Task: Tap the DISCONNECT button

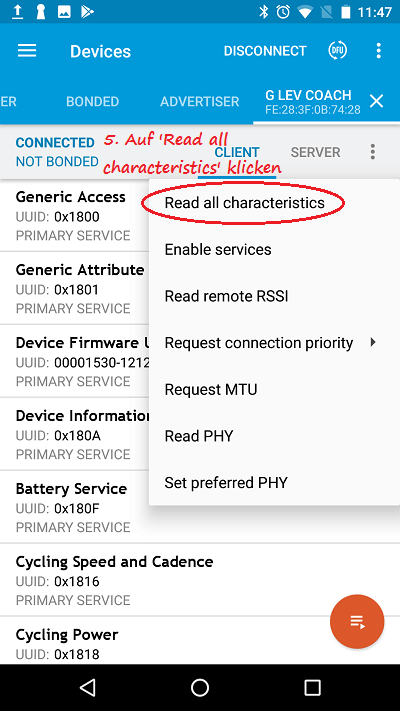Action: pyautogui.click(x=265, y=51)
